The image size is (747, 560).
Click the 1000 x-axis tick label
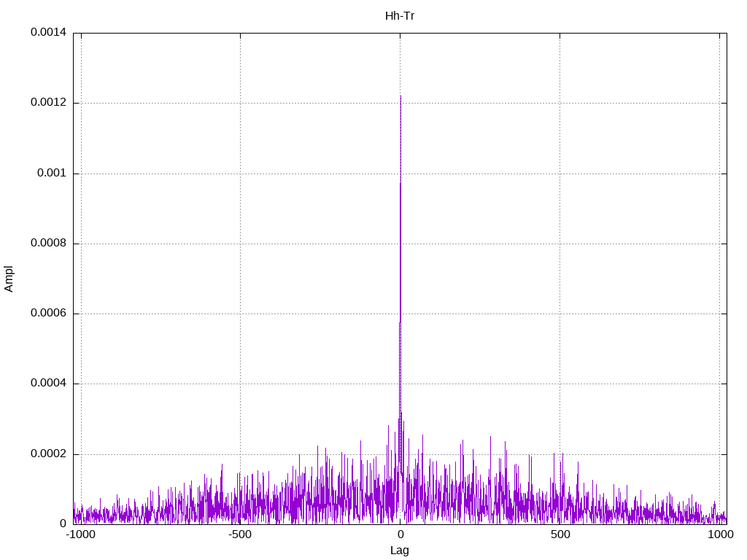pyautogui.click(x=720, y=534)
